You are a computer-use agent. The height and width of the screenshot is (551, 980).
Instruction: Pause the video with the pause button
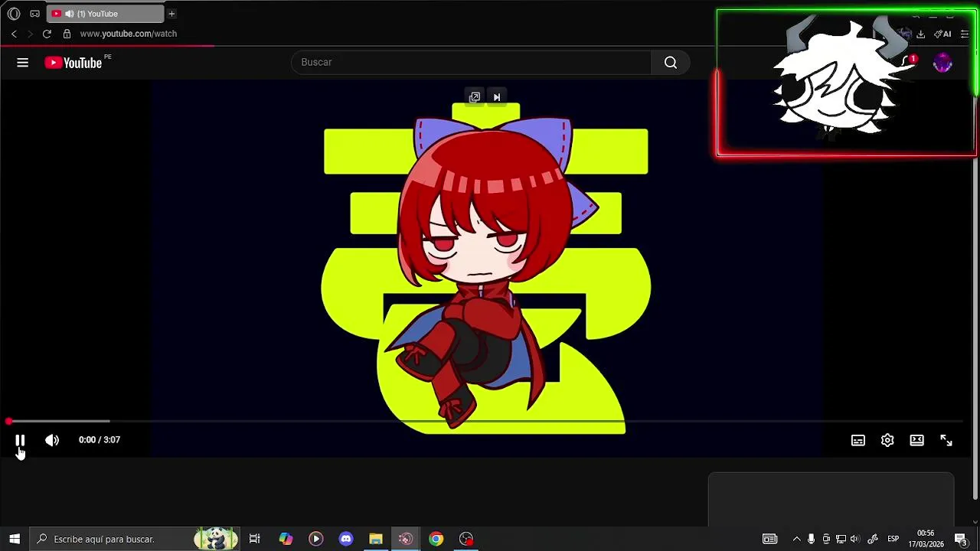[x=20, y=440]
